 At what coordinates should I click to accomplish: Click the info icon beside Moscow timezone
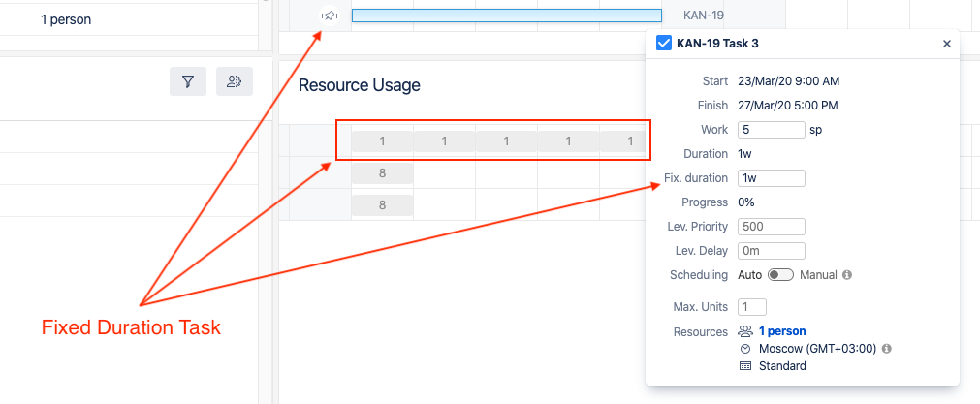[887, 349]
